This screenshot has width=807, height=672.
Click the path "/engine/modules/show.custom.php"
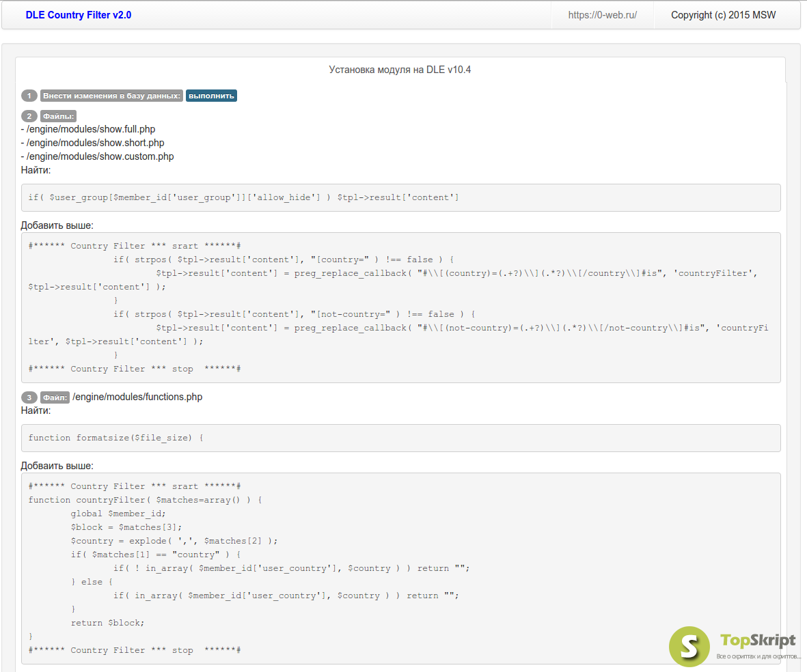(x=100, y=156)
